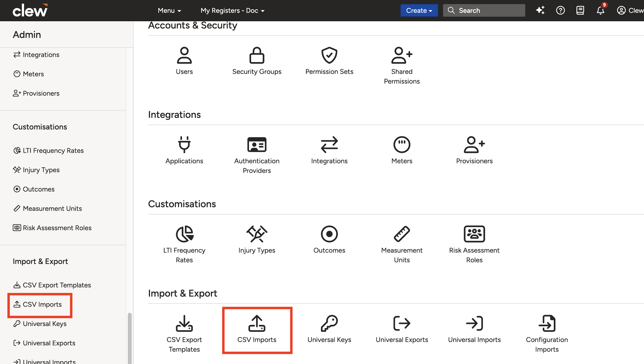Open Security Groups tile
Viewport: 644px width, 364px height.
[x=257, y=61]
